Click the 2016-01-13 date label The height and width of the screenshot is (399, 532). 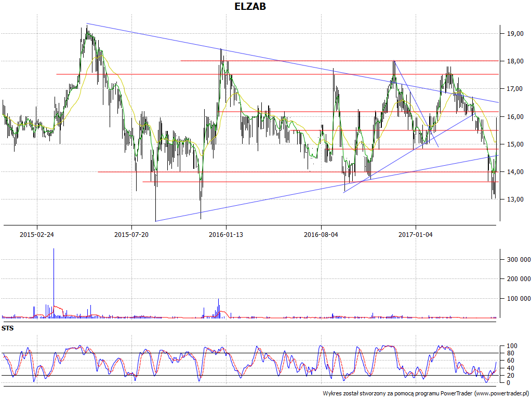[x=226, y=234]
